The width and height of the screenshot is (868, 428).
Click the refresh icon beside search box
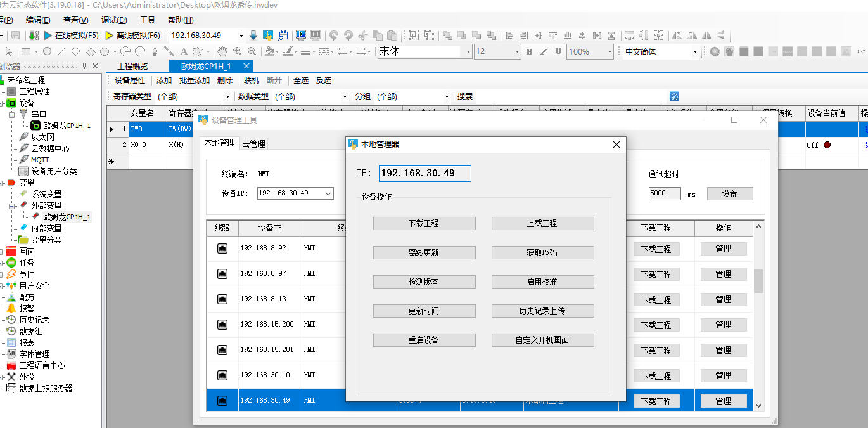tap(674, 96)
